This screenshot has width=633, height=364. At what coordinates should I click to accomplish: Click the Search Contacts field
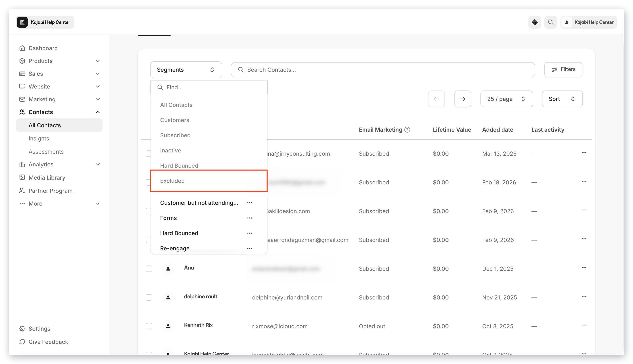click(383, 70)
